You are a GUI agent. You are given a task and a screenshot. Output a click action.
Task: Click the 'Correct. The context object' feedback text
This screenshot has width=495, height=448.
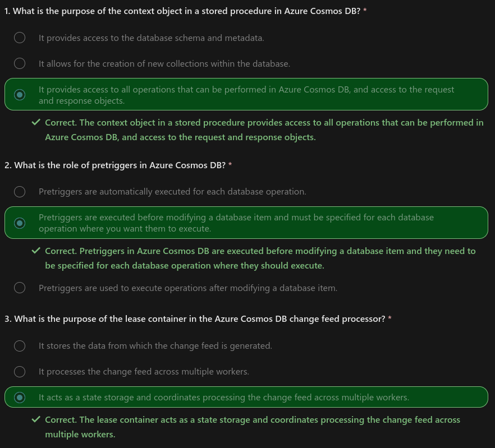click(x=264, y=130)
